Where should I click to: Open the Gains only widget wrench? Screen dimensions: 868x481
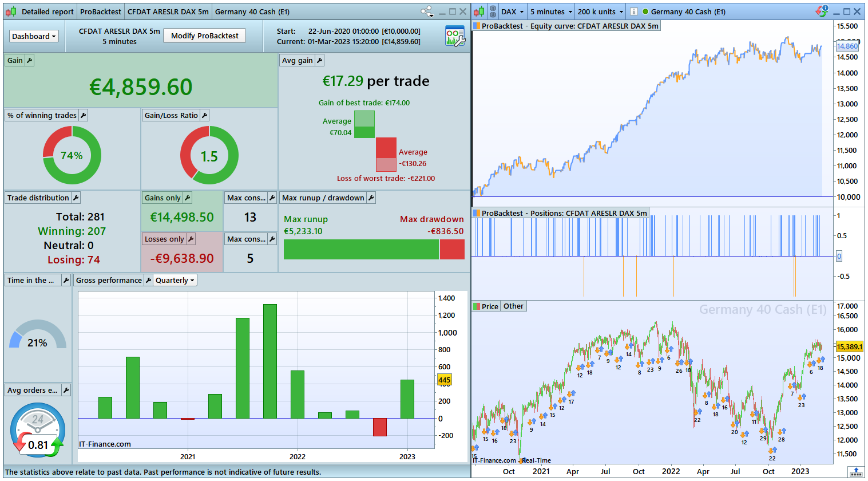(x=188, y=198)
